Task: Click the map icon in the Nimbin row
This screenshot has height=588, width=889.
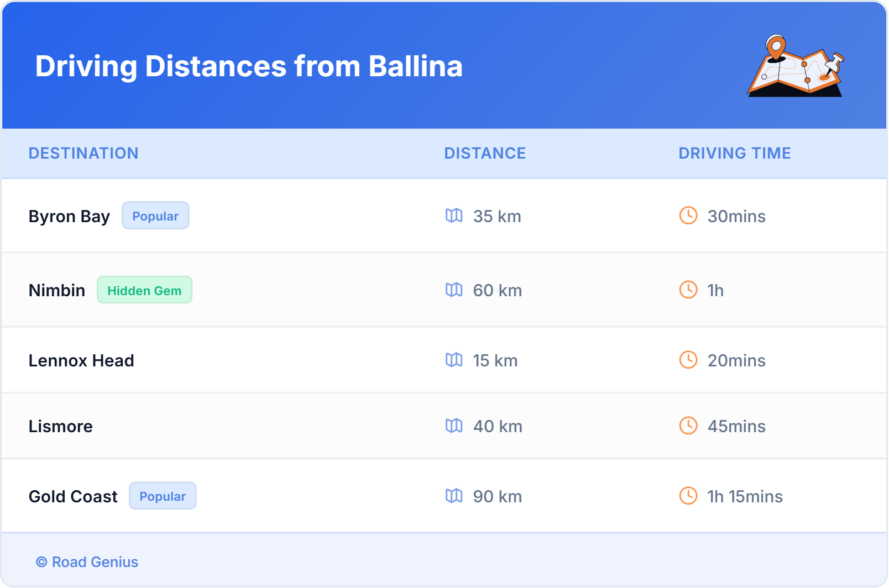Action: (x=454, y=290)
